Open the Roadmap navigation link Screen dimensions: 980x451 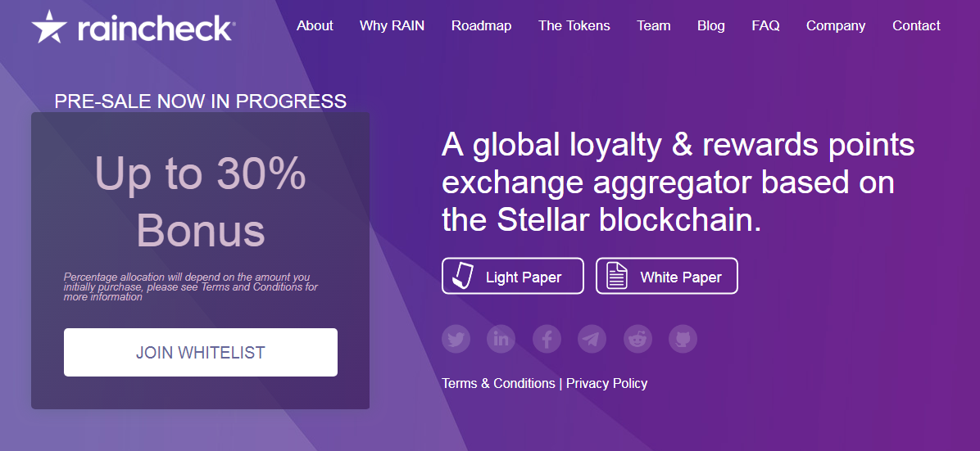tap(481, 25)
